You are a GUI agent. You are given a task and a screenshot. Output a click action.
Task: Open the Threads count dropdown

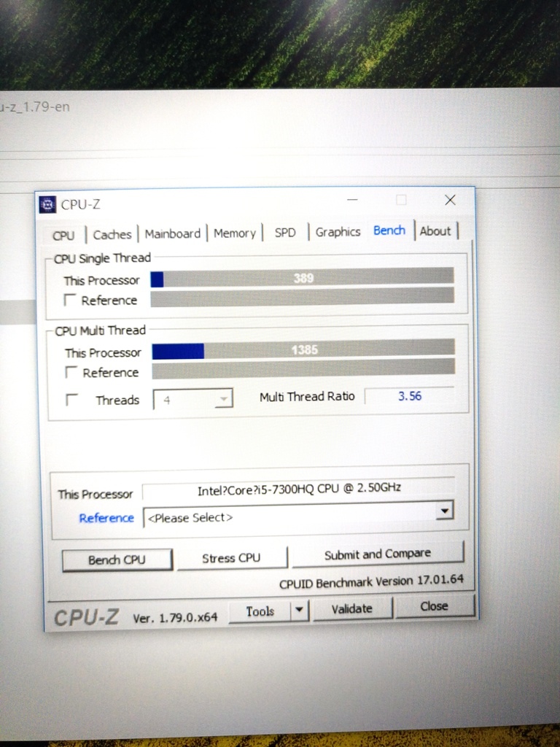[x=192, y=400]
